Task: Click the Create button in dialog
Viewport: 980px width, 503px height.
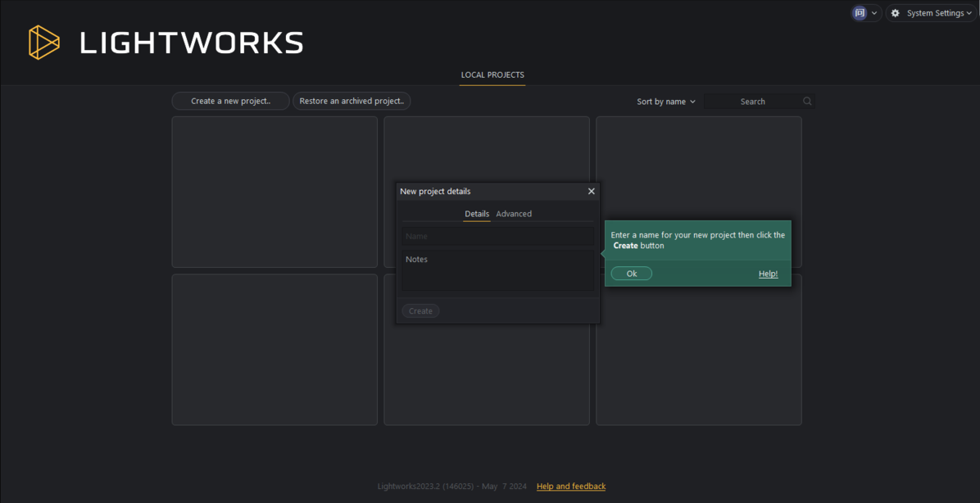Action: (x=420, y=310)
